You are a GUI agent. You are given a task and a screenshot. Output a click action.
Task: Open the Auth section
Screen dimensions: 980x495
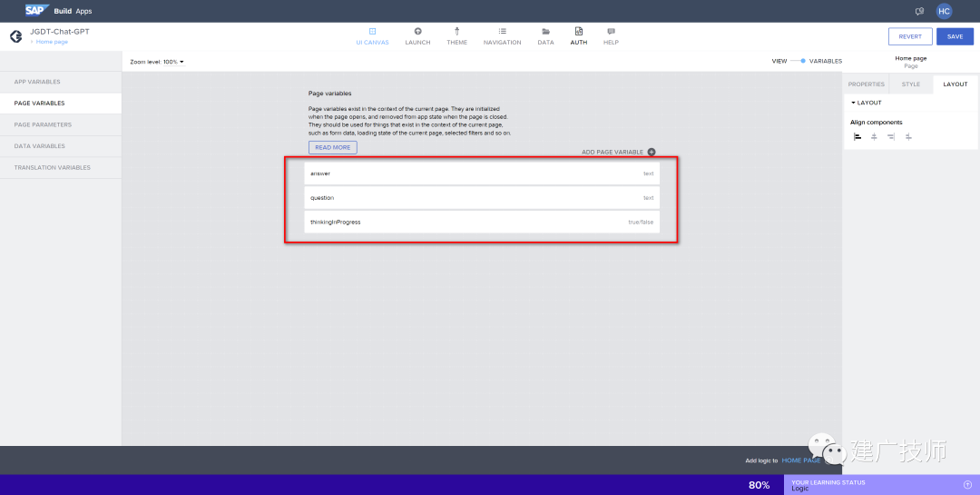tap(579, 36)
